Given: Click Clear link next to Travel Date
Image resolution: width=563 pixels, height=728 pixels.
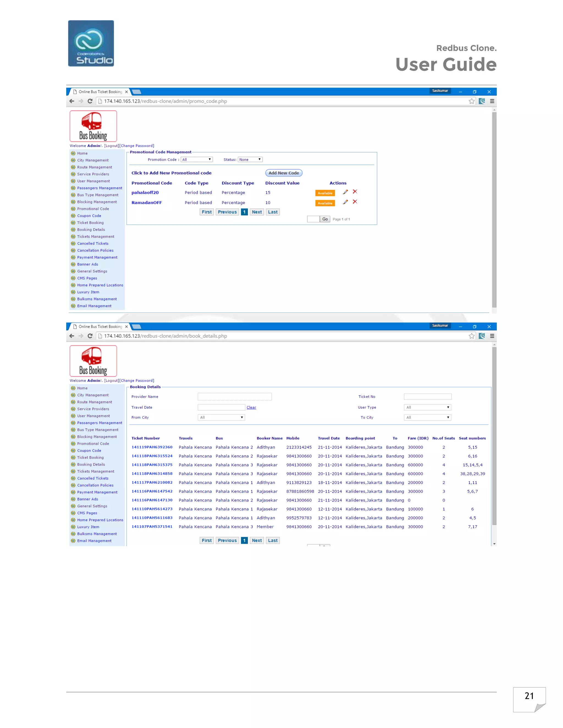Looking at the screenshot, I should click(251, 407).
